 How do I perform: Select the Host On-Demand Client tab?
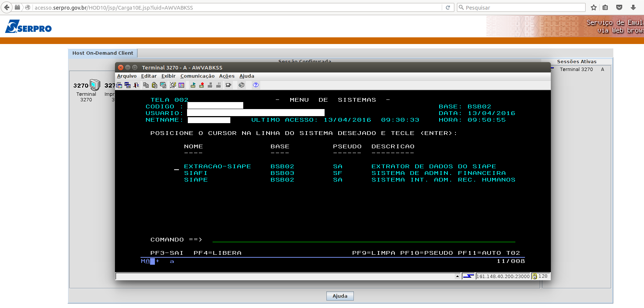(103, 53)
